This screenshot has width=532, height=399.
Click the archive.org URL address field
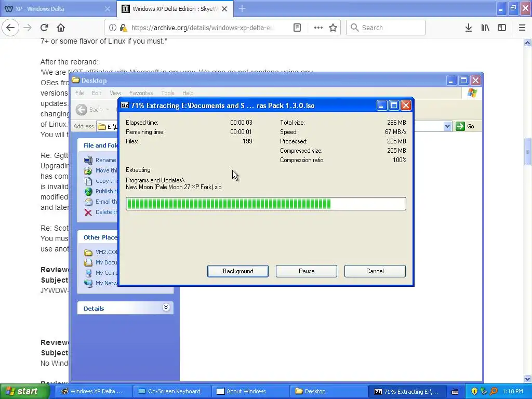(203, 28)
